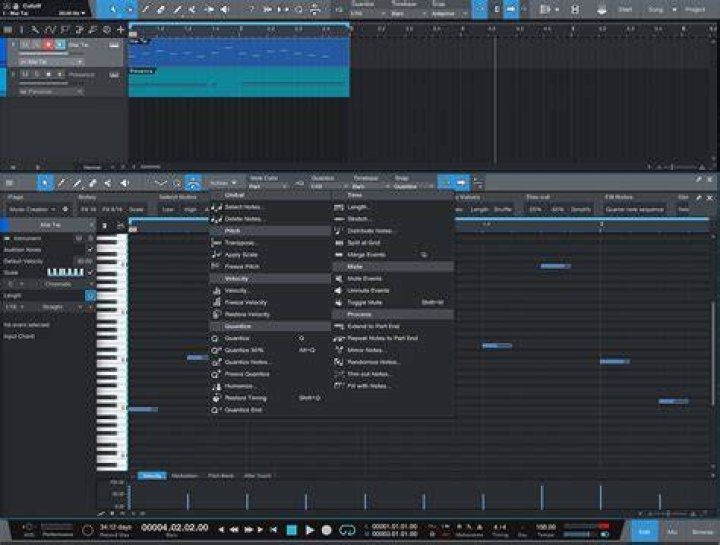Click the Quarter note sequence macro button
The image size is (720, 545).
click(635, 209)
